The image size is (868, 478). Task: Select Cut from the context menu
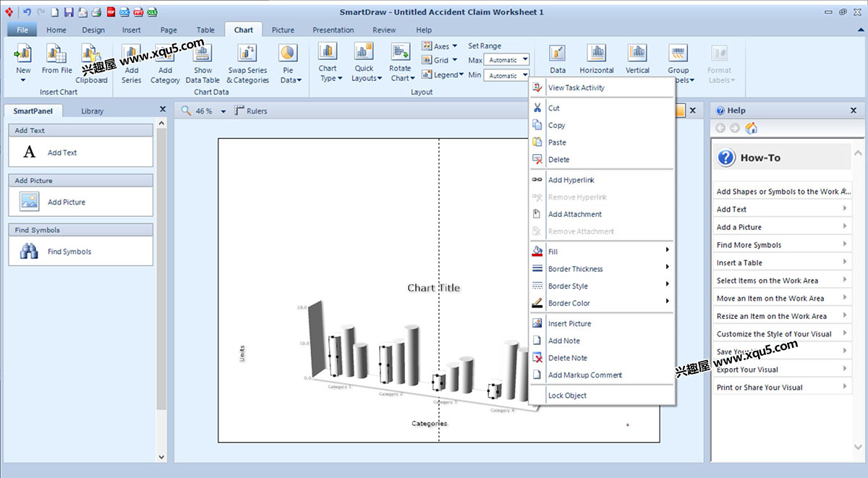point(602,108)
